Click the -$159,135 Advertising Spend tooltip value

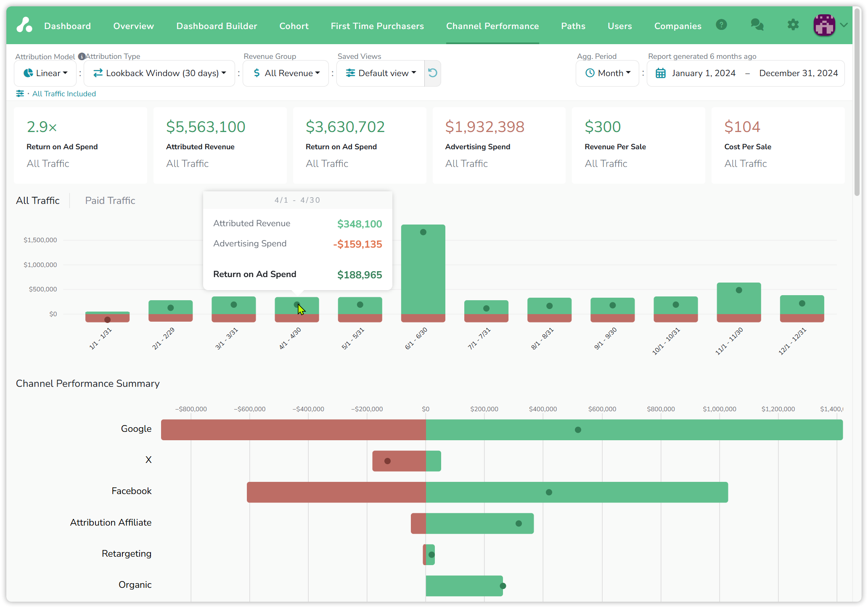(357, 244)
